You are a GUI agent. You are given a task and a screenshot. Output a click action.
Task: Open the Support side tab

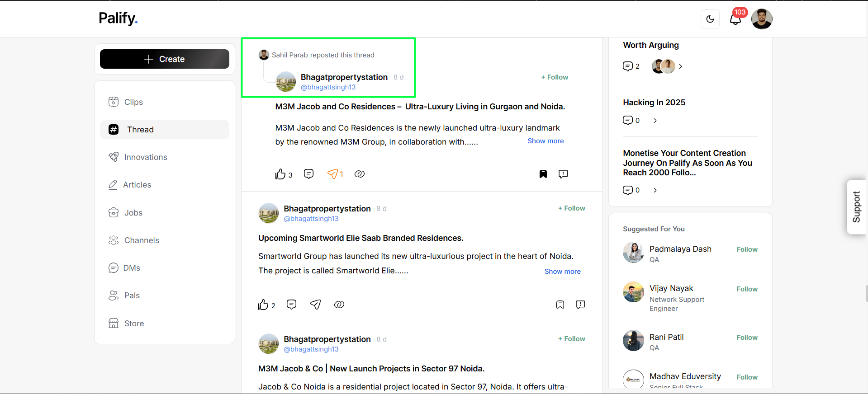(x=856, y=207)
